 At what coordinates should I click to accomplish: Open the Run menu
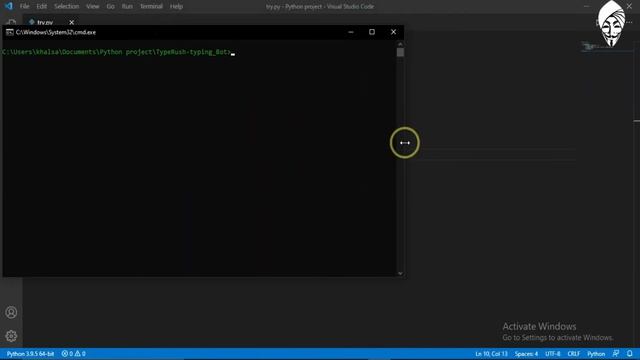[127, 7]
